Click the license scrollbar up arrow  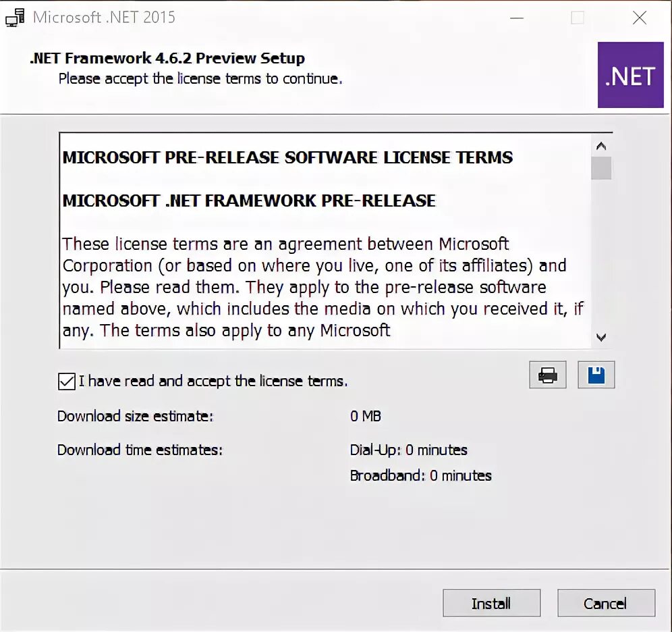point(601,147)
